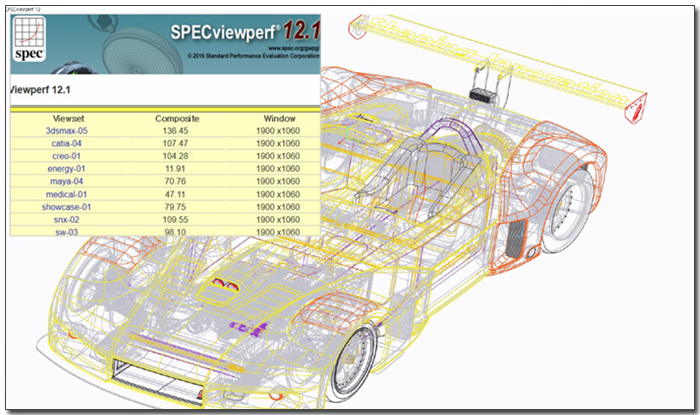Click the composite score 11.91
700x415 pixels.
[x=175, y=169]
